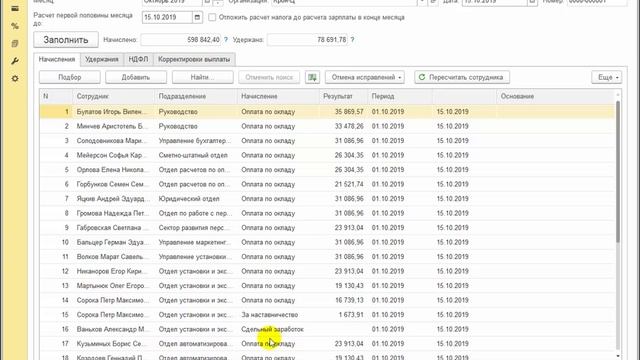
Task: Select row of Булатов Игорь
Action: tap(327, 111)
